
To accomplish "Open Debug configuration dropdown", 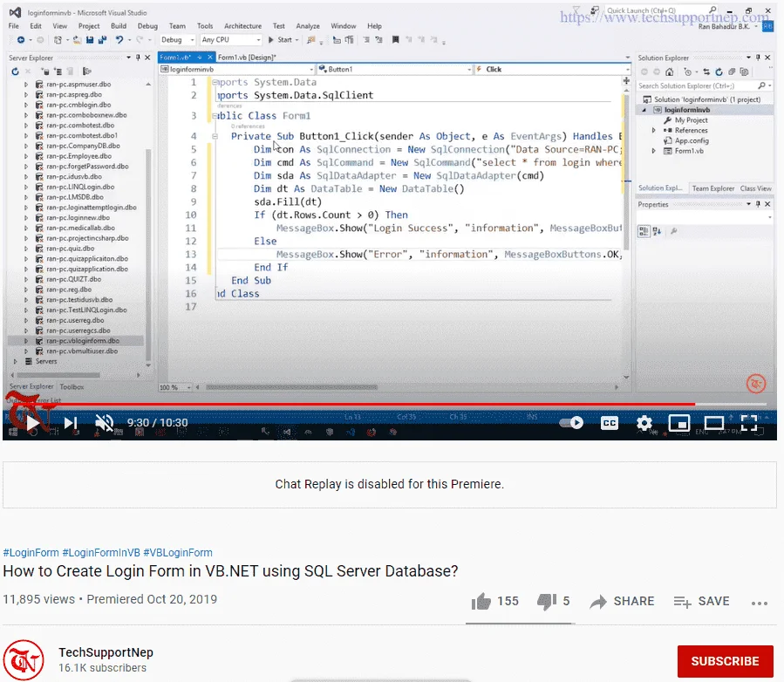I will [177, 39].
